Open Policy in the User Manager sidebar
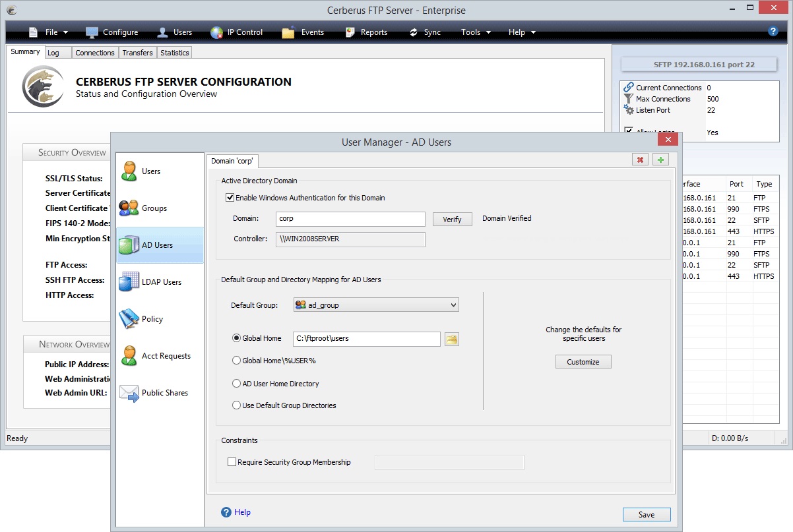Screen dimensions: 793x532 [x=160, y=319]
